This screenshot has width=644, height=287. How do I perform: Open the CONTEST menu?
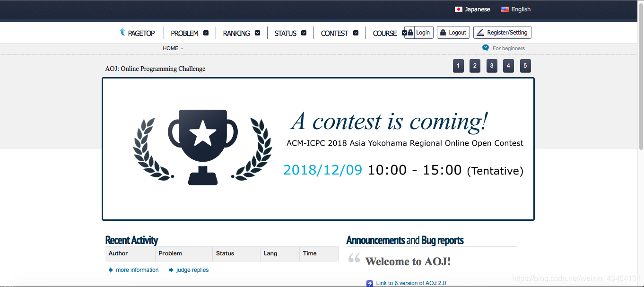334,33
